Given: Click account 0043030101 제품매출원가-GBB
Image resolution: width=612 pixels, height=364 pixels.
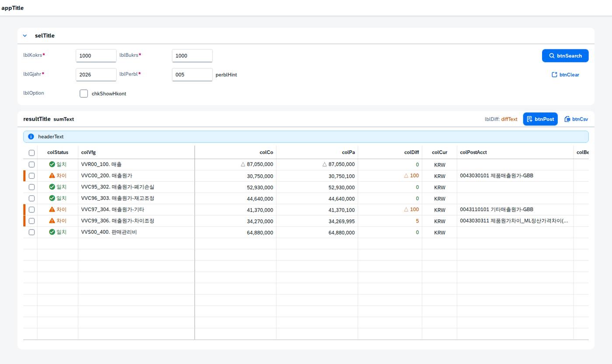Looking at the screenshot, I should tap(497, 176).
